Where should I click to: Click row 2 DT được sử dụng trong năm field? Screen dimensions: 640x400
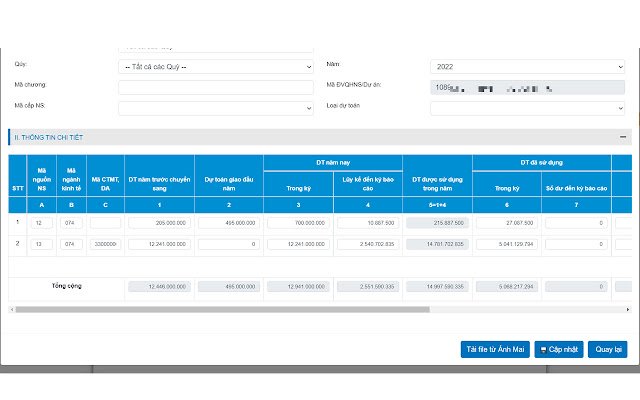click(437, 244)
